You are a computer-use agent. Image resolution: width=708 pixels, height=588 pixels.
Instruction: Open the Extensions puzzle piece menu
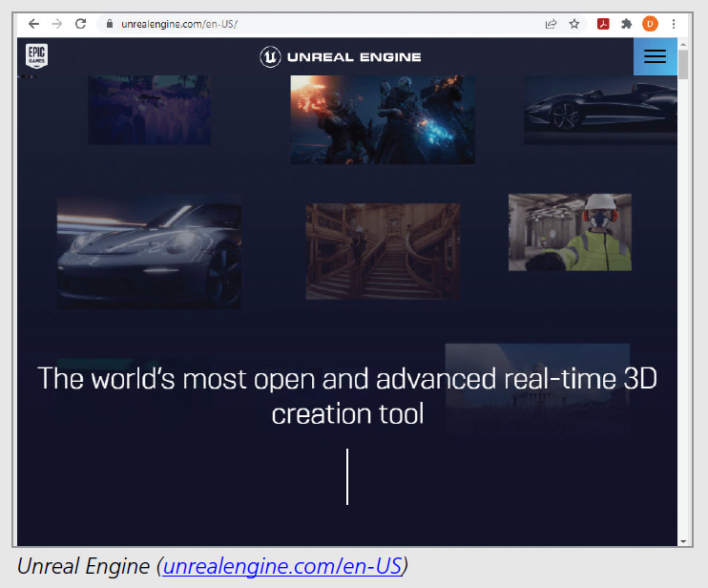tap(626, 24)
